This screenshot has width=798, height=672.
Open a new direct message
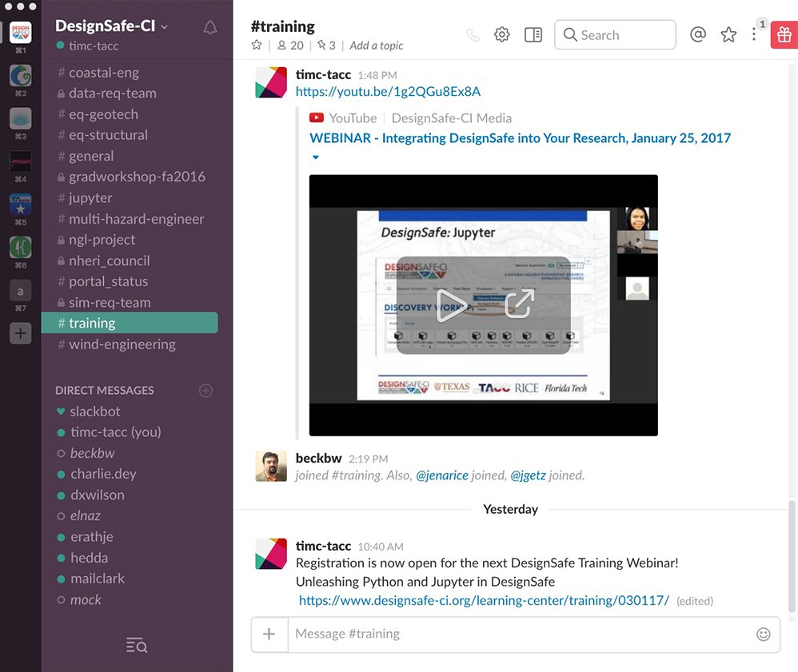[205, 391]
